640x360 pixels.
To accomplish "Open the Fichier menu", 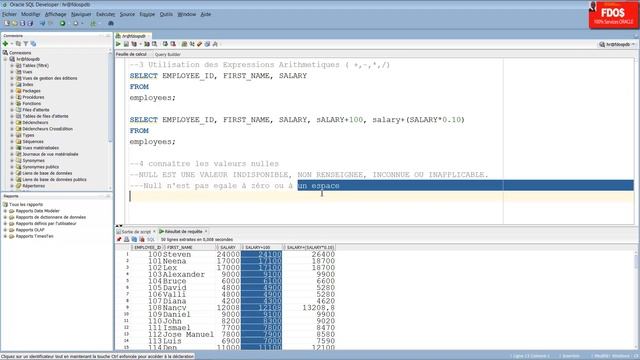I will [9, 14].
